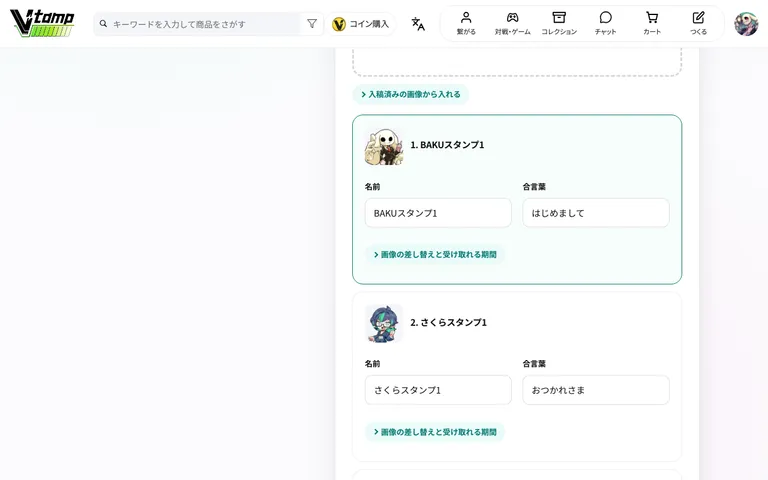This screenshot has height=480, width=768.
Task: Open the user profile avatar
Action: 746,24
